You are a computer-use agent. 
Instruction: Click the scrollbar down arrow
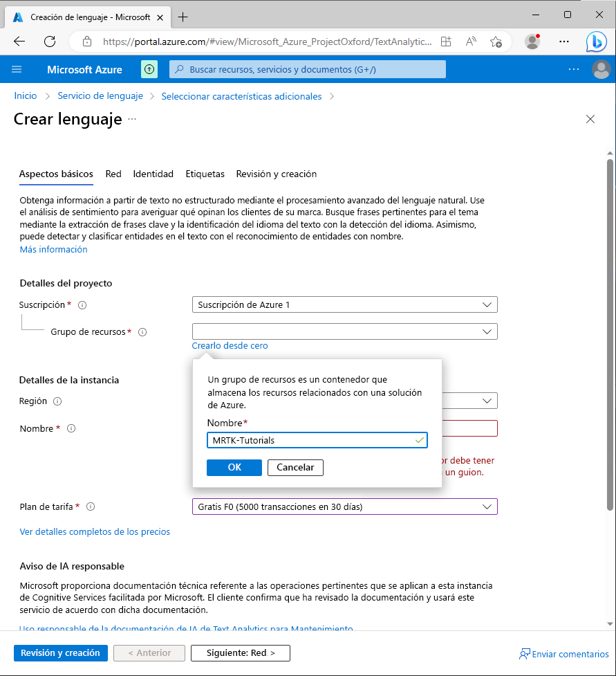pos(610,624)
